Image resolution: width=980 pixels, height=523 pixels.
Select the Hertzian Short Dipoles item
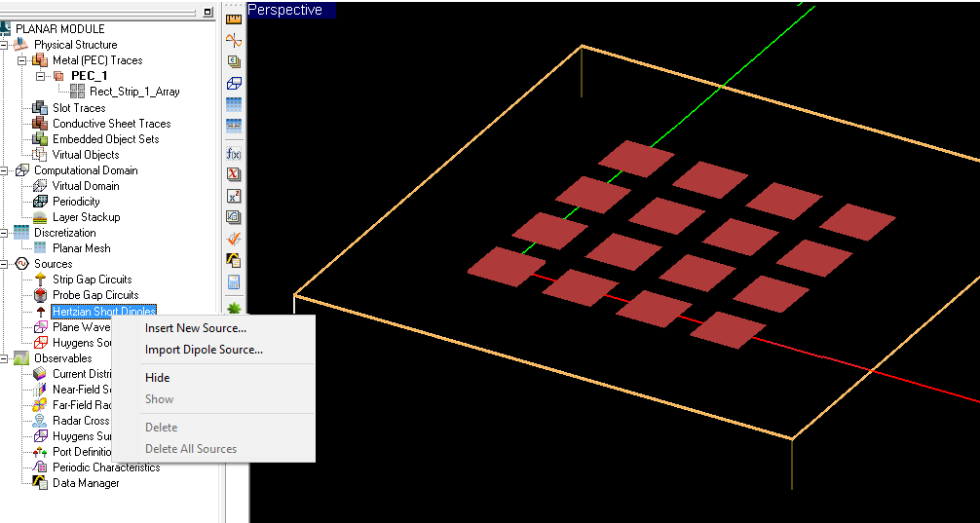(104, 312)
